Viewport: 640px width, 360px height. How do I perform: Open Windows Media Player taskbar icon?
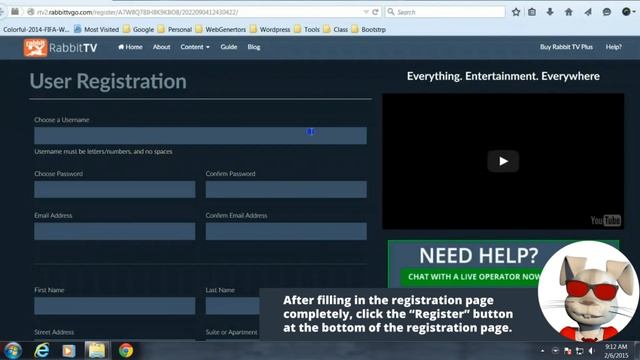[x=69, y=351]
